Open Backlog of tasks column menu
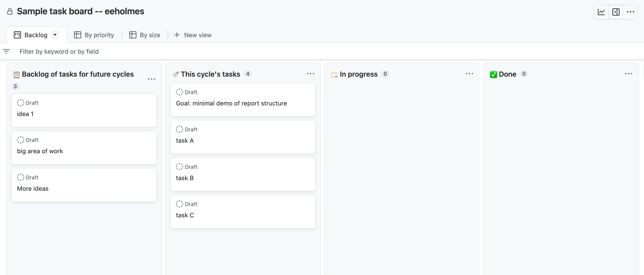The height and width of the screenshot is (275, 644). [152, 79]
